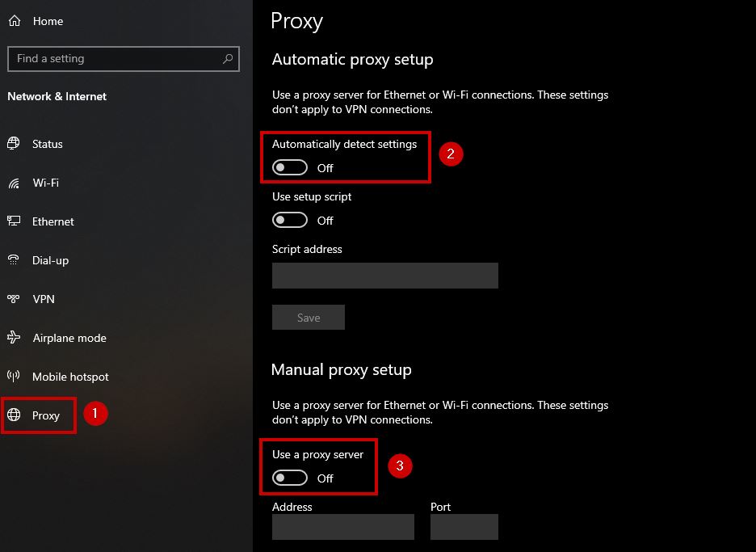
Task: Open Mobile hotspot using its signal icon
Action: (14, 377)
